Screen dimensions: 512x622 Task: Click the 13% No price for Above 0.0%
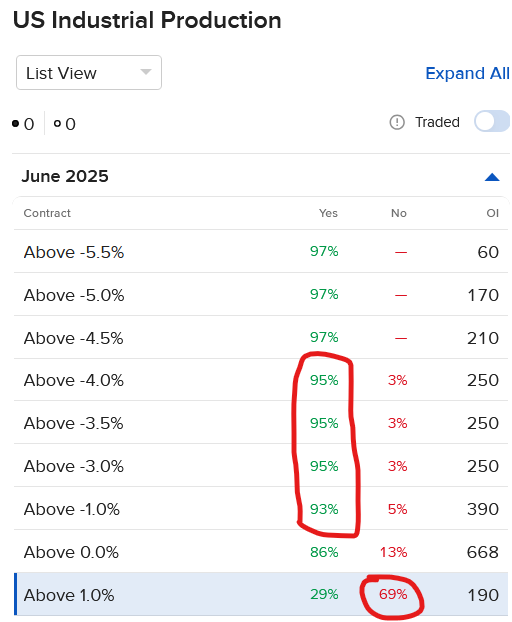(x=393, y=552)
